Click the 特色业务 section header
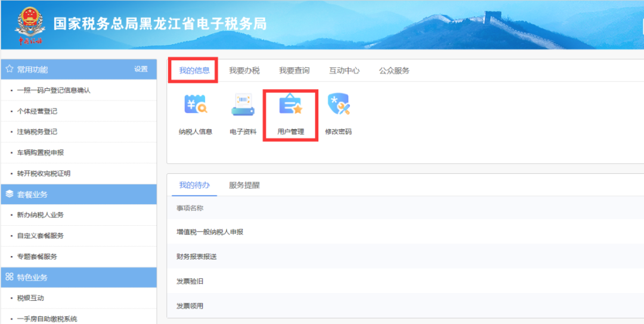This screenshot has height=324, width=644. point(79,278)
